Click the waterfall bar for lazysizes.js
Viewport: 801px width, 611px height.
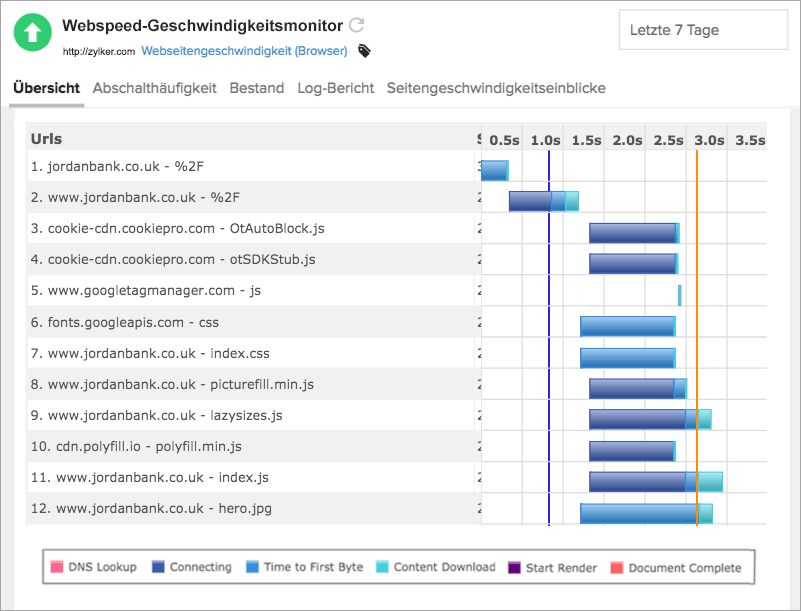[650, 419]
